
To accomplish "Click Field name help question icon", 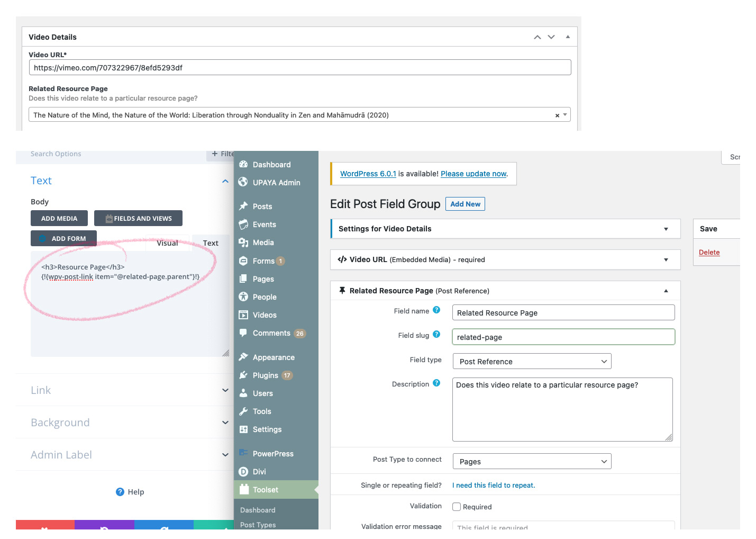I will tap(436, 310).
